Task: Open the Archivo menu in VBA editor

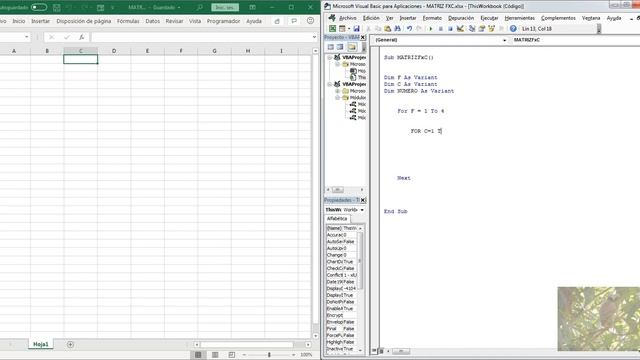Action: click(x=347, y=18)
